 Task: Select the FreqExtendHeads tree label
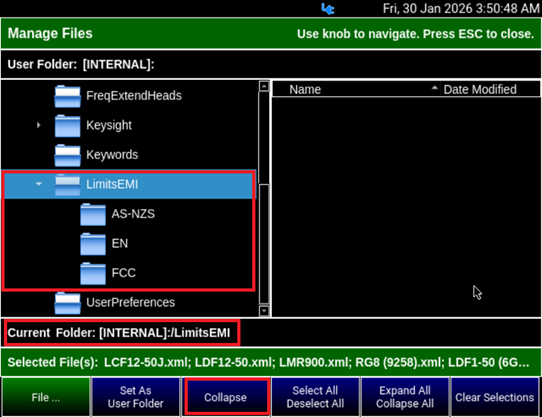tap(134, 95)
